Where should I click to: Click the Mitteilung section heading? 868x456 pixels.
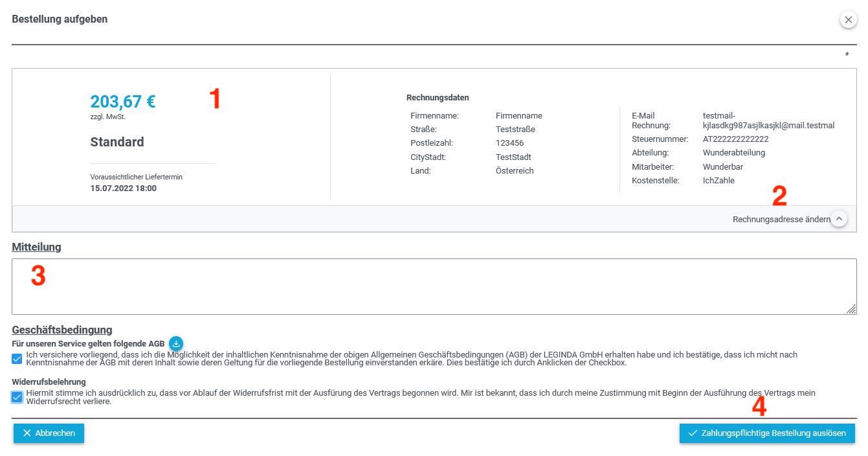36,247
